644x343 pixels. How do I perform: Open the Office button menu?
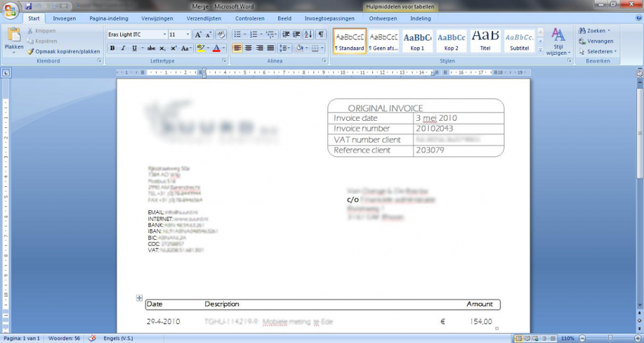click(11, 9)
